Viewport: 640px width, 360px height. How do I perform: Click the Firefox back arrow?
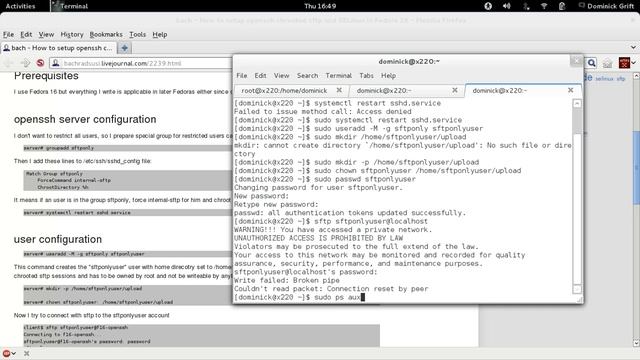pos(10,63)
